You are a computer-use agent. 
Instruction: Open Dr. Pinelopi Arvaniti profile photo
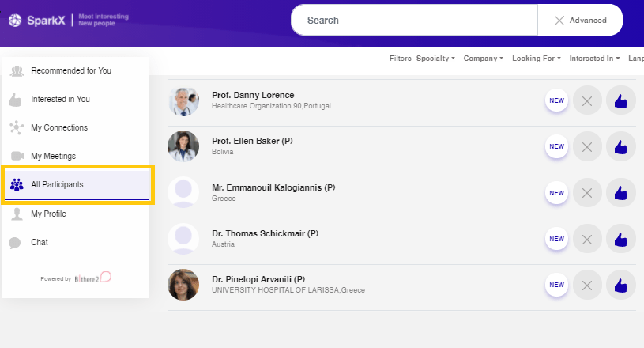(x=183, y=285)
